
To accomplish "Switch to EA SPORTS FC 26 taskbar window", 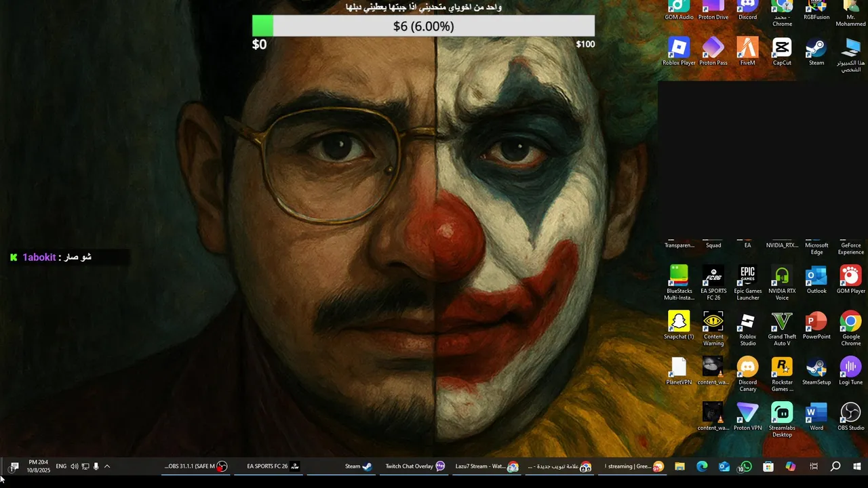I will coord(269,466).
